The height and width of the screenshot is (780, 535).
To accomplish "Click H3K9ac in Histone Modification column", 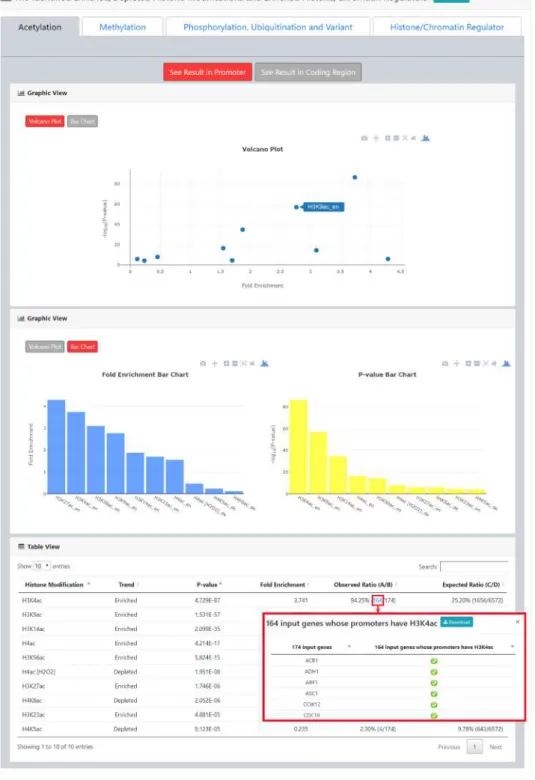I will click(x=32, y=615).
